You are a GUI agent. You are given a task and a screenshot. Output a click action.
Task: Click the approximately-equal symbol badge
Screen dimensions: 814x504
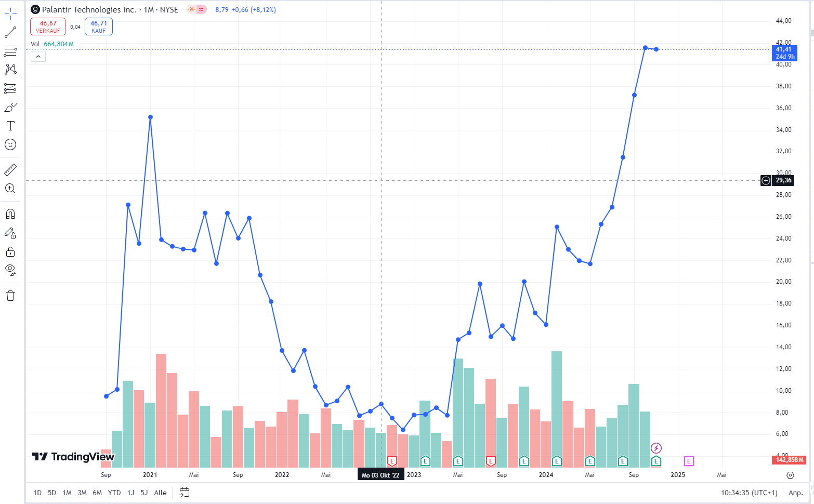(x=201, y=9)
